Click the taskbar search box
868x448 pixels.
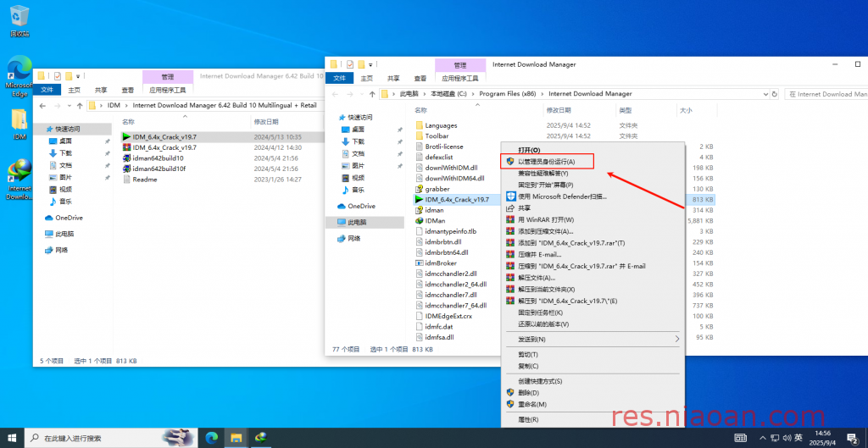coord(112,438)
